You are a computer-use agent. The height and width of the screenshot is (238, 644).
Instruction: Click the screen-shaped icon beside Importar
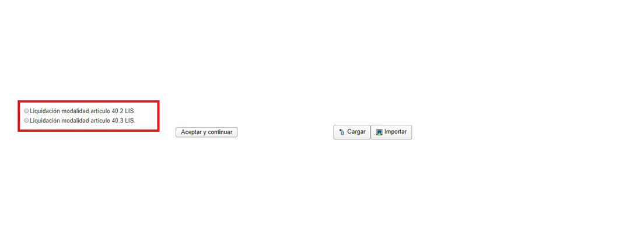click(x=380, y=132)
